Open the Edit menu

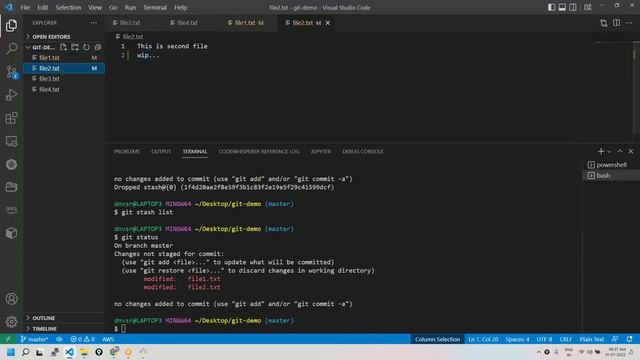[x=42, y=7]
